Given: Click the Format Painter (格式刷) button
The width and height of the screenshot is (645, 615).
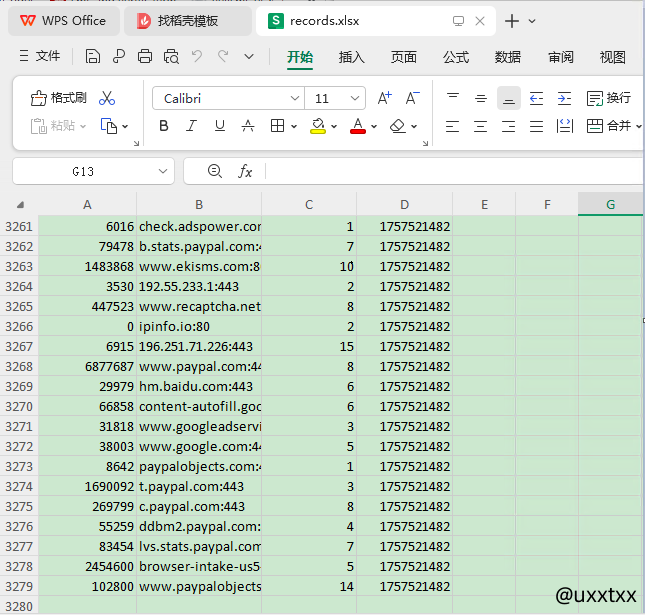Looking at the screenshot, I should (59, 98).
